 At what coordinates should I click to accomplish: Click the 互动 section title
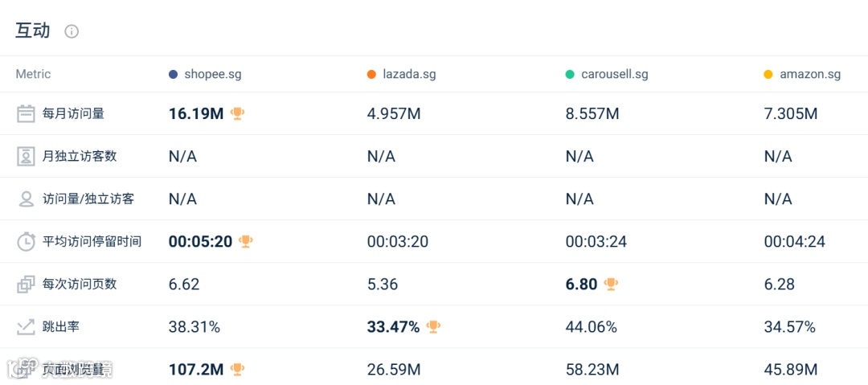coord(33,31)
